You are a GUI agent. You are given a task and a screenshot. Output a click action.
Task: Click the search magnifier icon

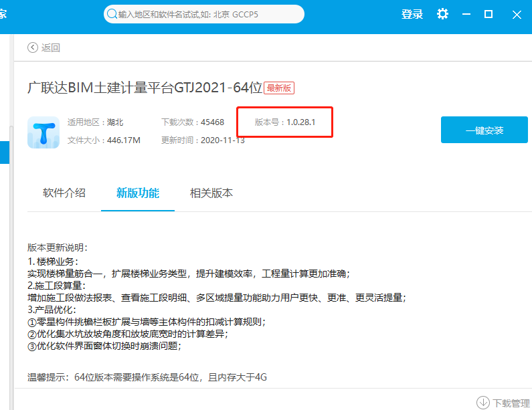[112, 14]
